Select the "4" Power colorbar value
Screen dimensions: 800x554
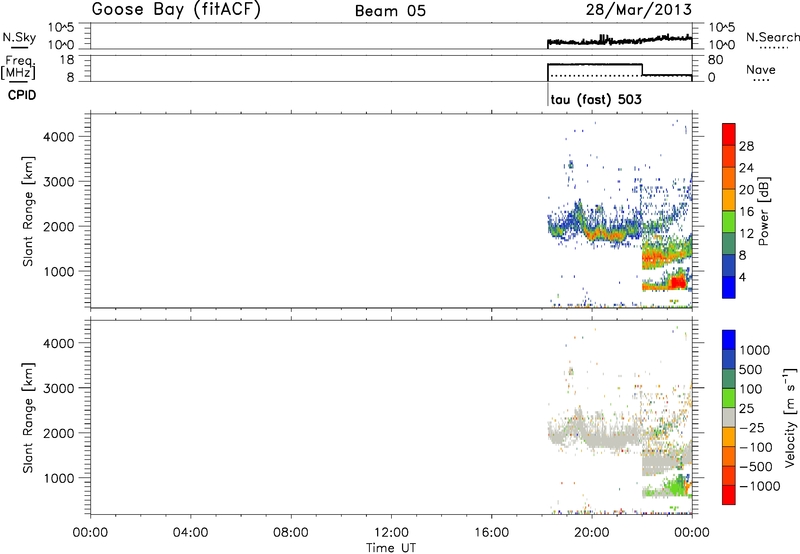click(x=743, y=278)
